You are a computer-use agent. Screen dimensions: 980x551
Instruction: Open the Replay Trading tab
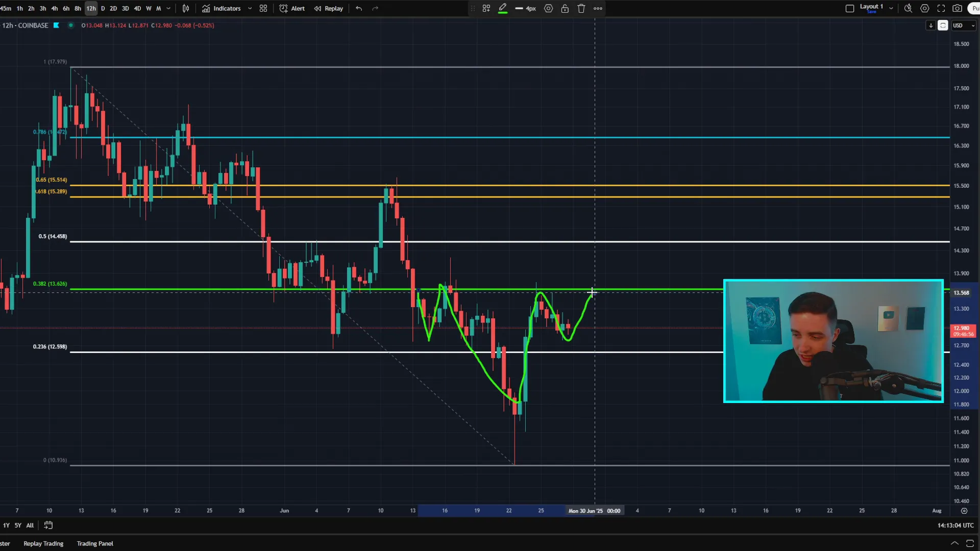[x=43, y=543]
